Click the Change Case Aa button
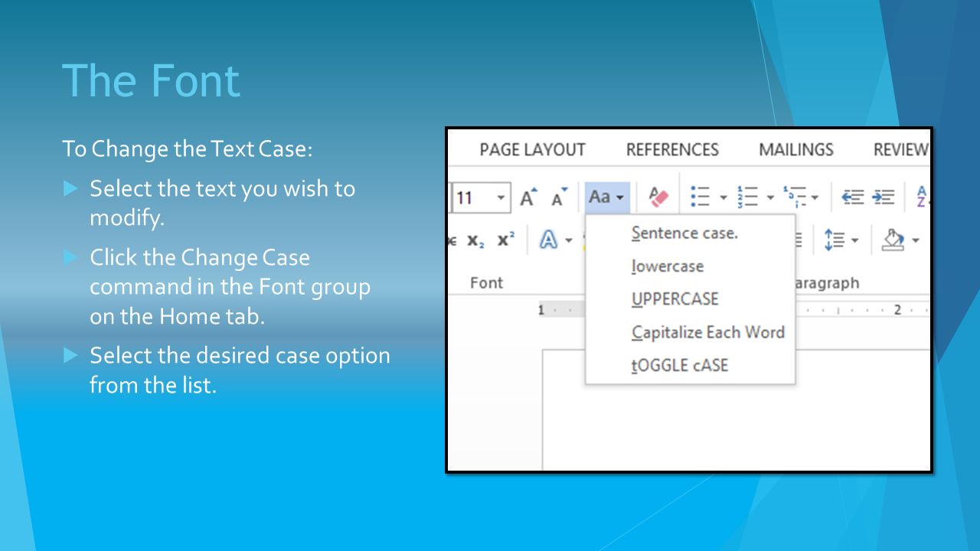980x551 pixels. pos(607,197)
